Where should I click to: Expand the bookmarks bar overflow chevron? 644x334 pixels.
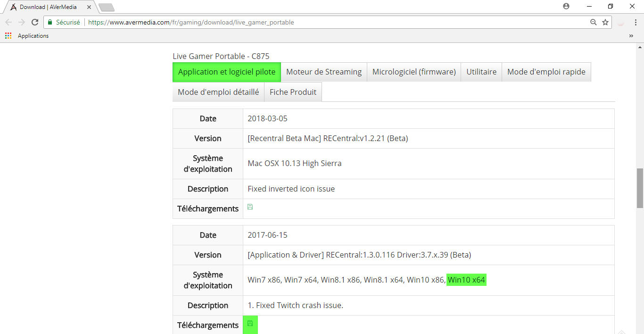coord(631,36)
